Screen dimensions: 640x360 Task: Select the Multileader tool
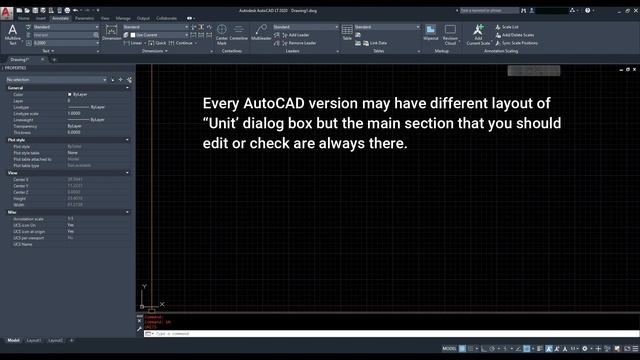pos(261,33)
